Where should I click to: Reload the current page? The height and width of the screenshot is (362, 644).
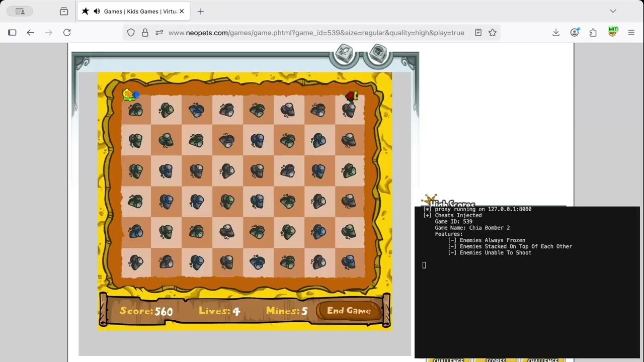(67, 33)
